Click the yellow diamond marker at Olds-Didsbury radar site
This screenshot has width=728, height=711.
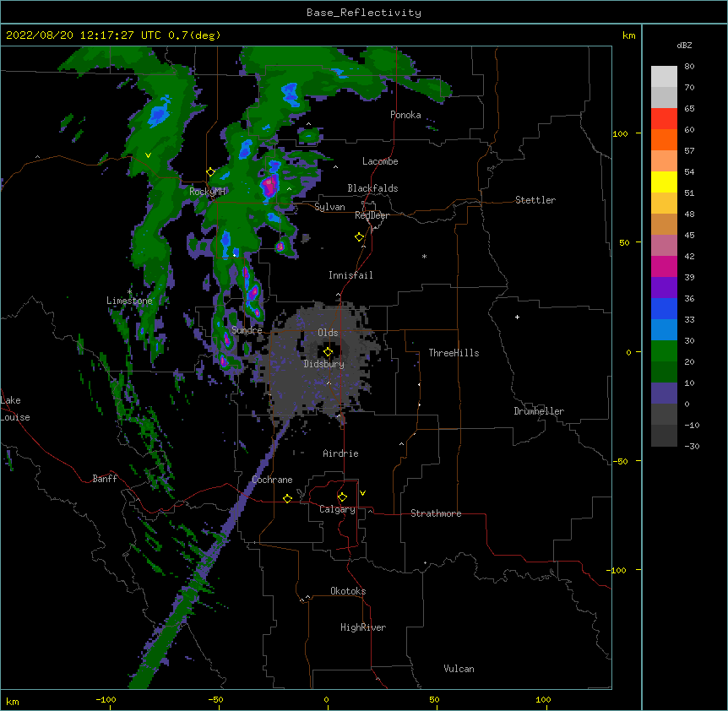(x=328, y=351)
